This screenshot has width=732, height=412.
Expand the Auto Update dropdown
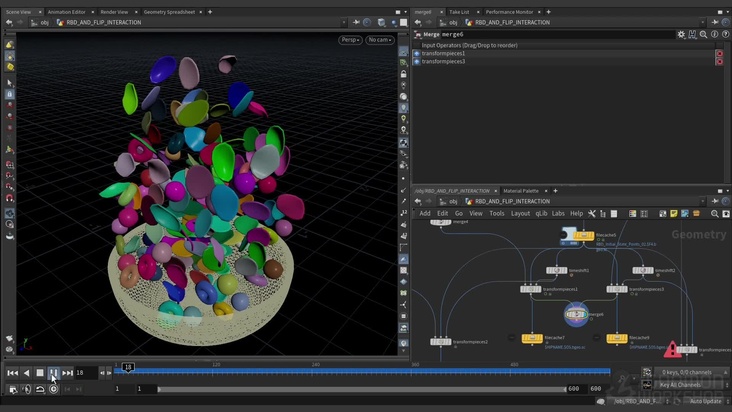tap(705, 401)
